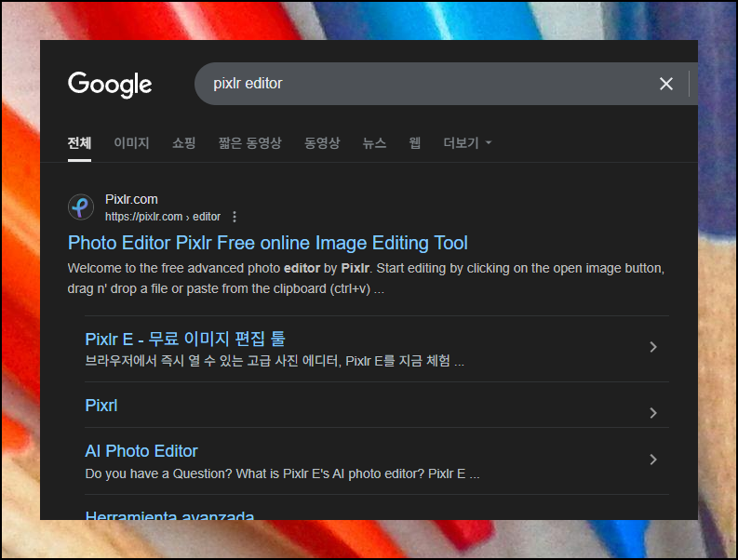The image size is (738, 560).
Task: Click the '브라우저에서 즉시 열 수 있는' description text
Action: click(x=275, y=361)
